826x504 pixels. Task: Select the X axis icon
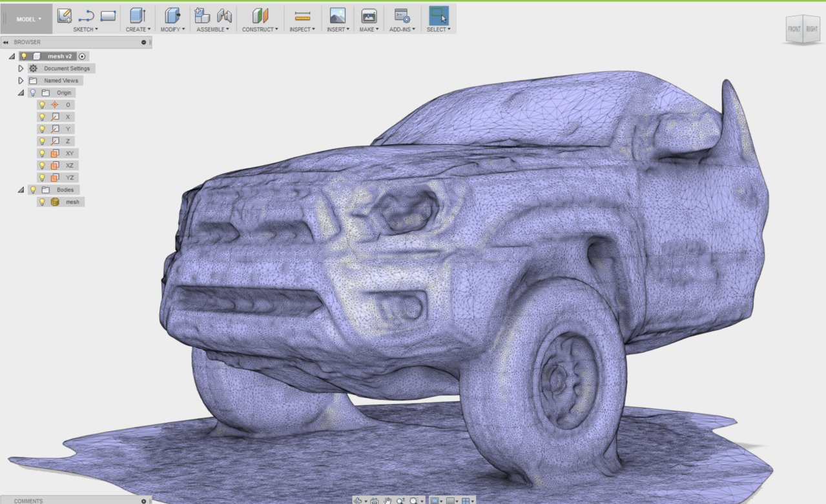coord(55,117)
